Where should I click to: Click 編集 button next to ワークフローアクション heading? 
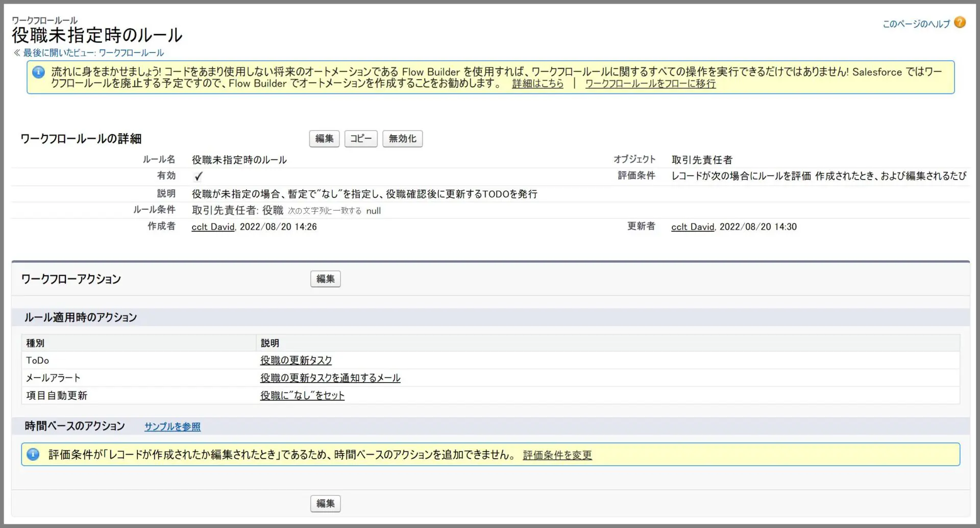(x=325, y=279)
